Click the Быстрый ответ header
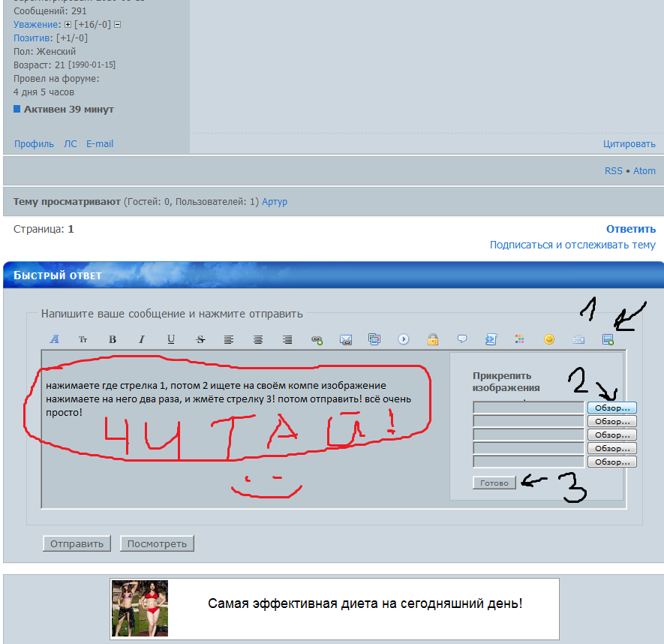Image resolution: width=664 pixels, height=644 pixels. (58, 275)
